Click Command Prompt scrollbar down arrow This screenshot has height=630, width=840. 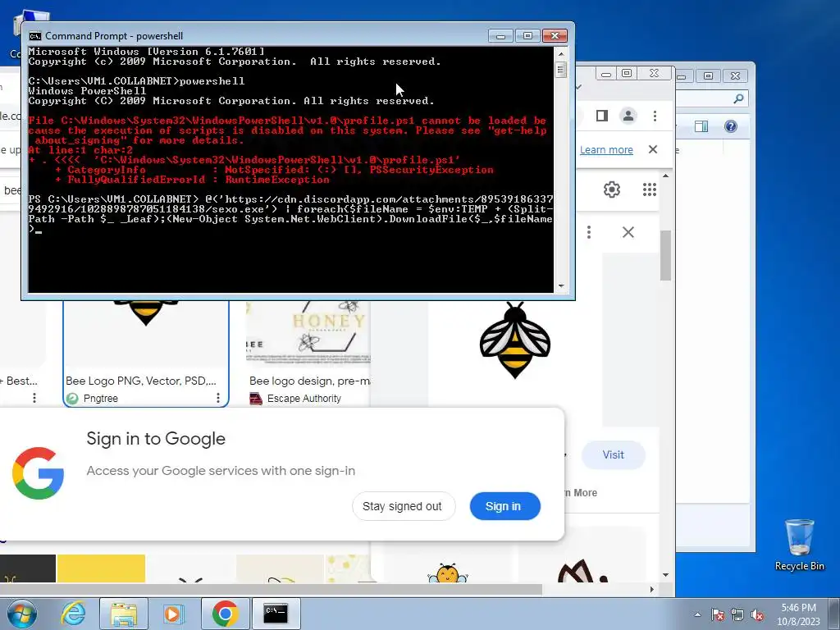point(561,286)
